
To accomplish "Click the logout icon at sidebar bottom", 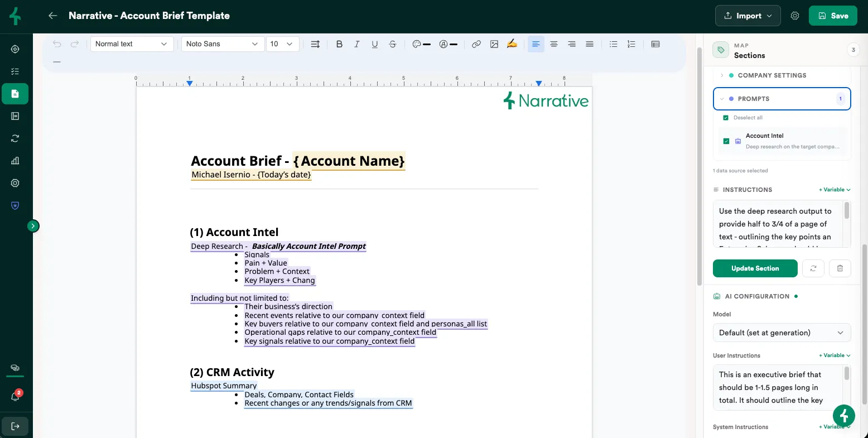I will (x=15, y=426).
